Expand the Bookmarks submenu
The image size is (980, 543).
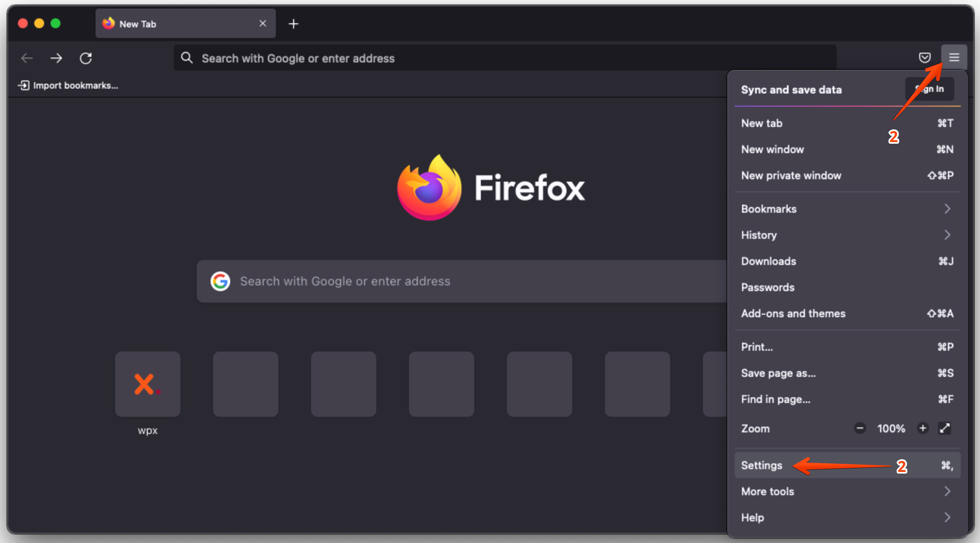pos(847,209)
